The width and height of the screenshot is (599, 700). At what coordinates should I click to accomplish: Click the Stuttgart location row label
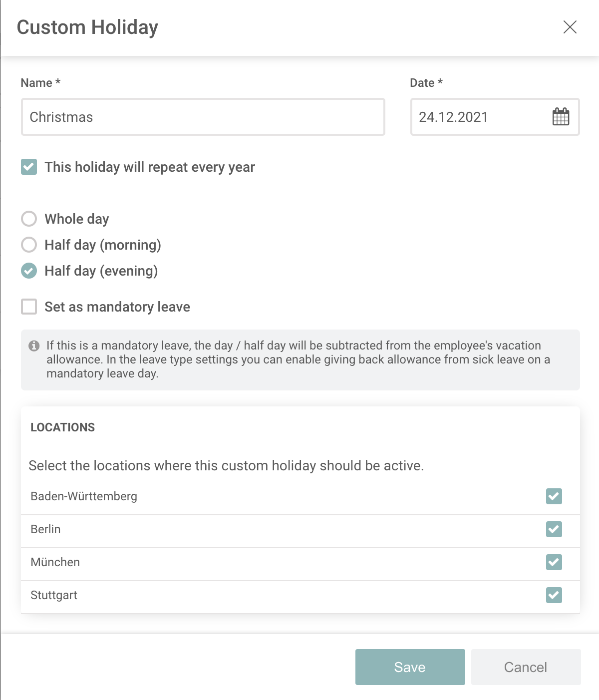pyautogui.click(x=54, y=595)
